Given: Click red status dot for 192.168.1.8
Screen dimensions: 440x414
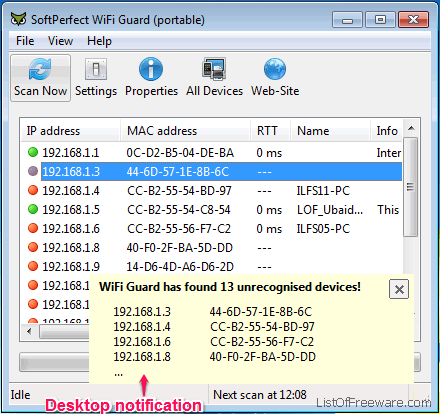Looking at the screenshot, I should pos(33,247).
